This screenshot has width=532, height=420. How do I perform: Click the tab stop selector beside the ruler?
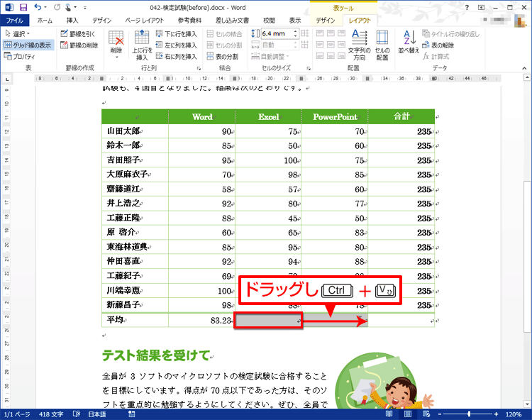(7, 79)
